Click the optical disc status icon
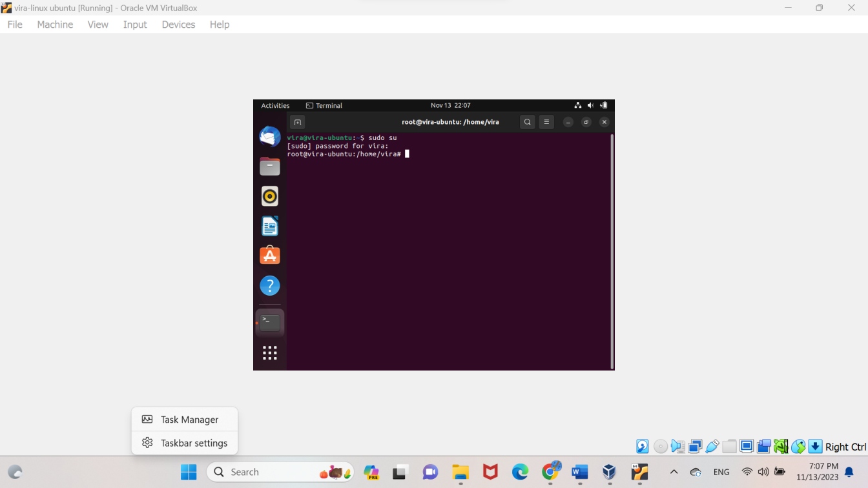This screenshot has width=868, height=488. [x=660, y=446]
